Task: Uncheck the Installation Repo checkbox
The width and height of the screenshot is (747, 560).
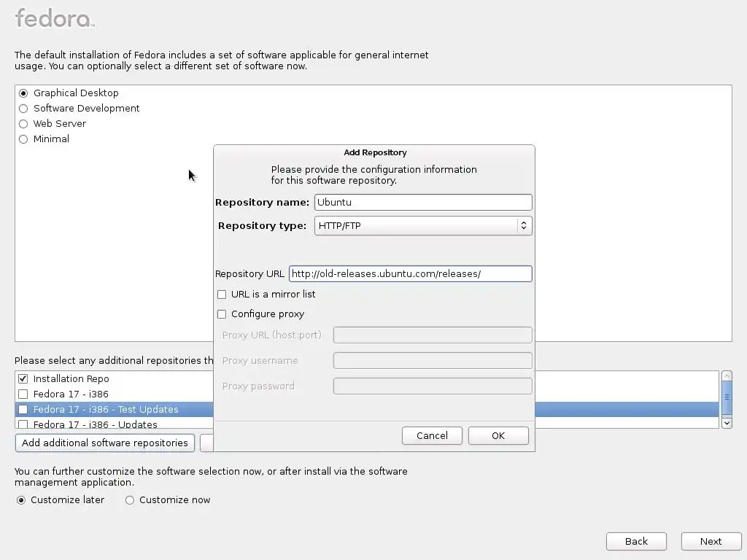Action: coord(23,379)
